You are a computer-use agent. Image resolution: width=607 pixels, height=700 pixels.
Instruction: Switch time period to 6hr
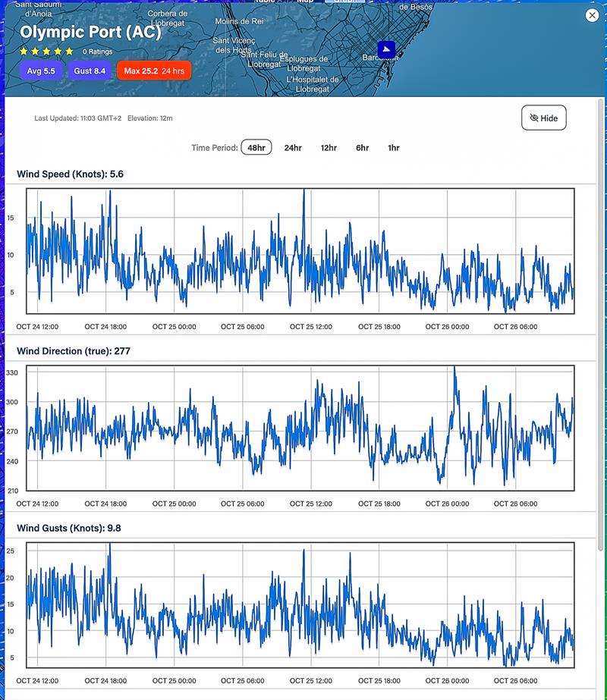(362, 148)
